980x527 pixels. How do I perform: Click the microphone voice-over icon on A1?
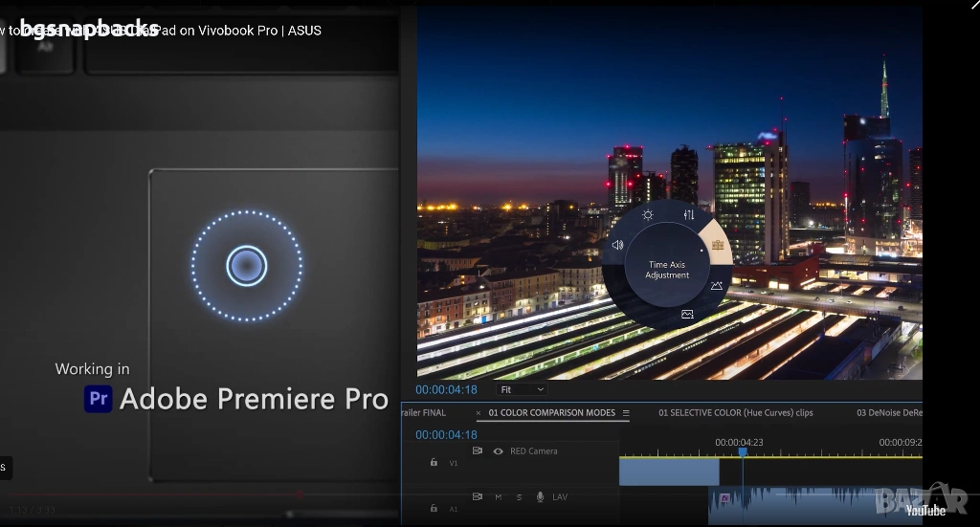540,497
